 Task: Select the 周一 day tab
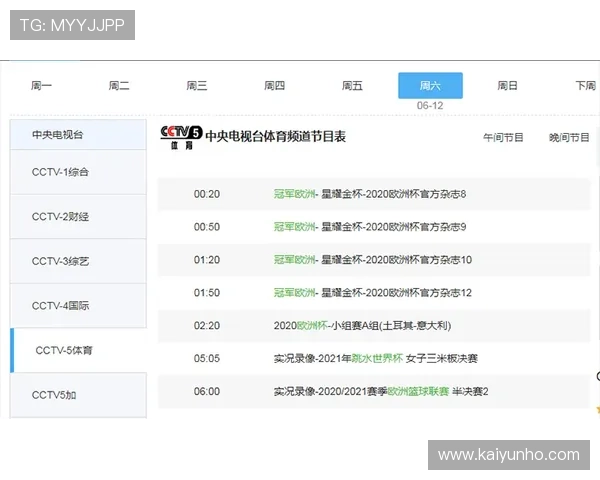(x=41, y=85)
